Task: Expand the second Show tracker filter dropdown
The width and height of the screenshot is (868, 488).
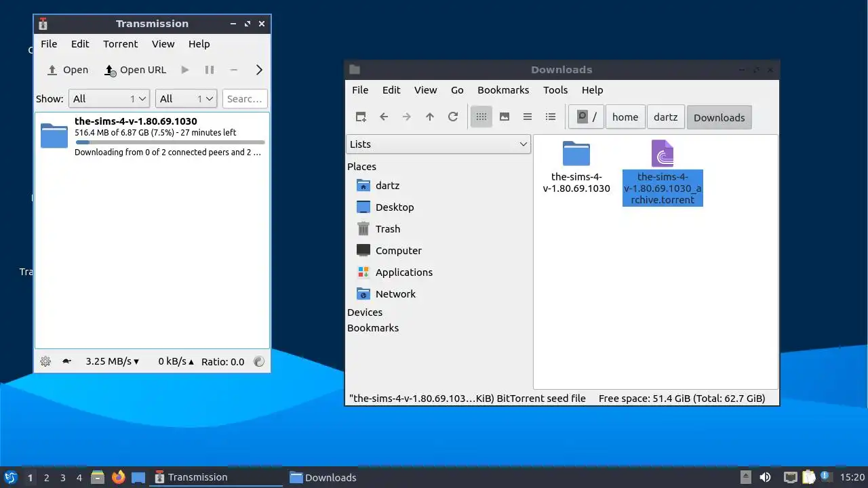Action: click(x=186, y=99)
